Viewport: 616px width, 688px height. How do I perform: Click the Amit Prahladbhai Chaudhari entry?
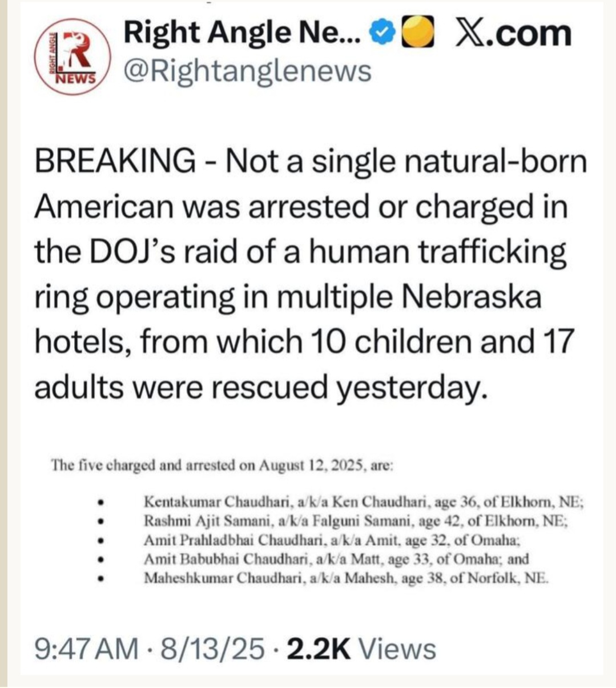click(x=332, y=540)
